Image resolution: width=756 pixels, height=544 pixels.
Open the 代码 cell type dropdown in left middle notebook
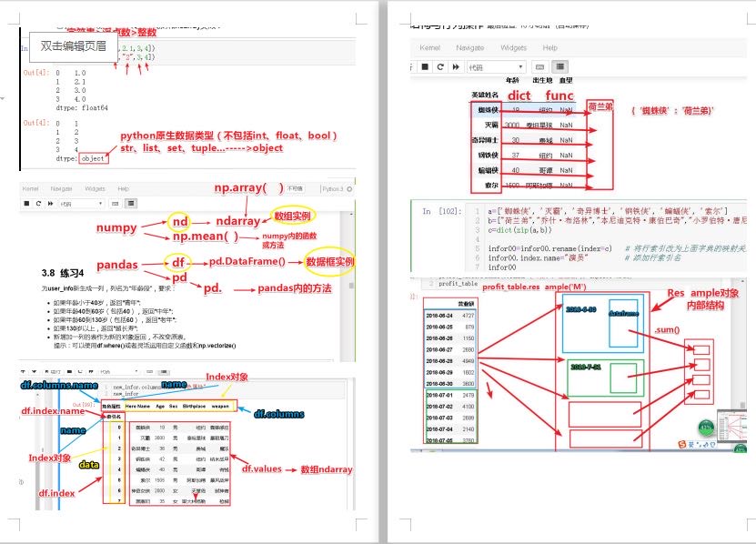pos(77,204)
